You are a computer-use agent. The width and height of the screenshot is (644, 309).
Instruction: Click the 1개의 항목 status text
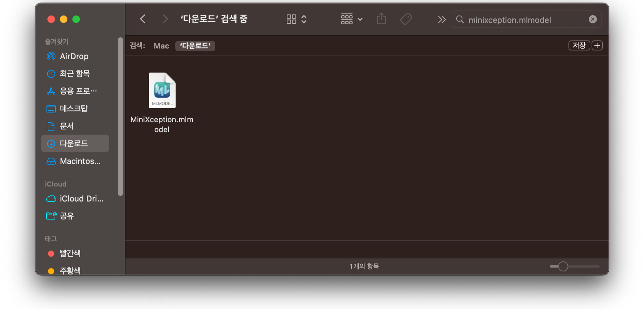click(364, 266)
